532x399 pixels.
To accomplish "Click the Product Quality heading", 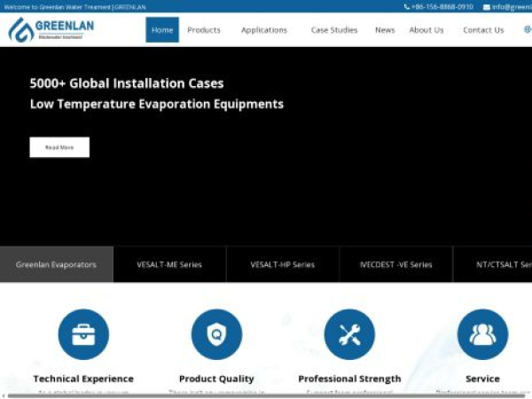I will pos(216,379).
